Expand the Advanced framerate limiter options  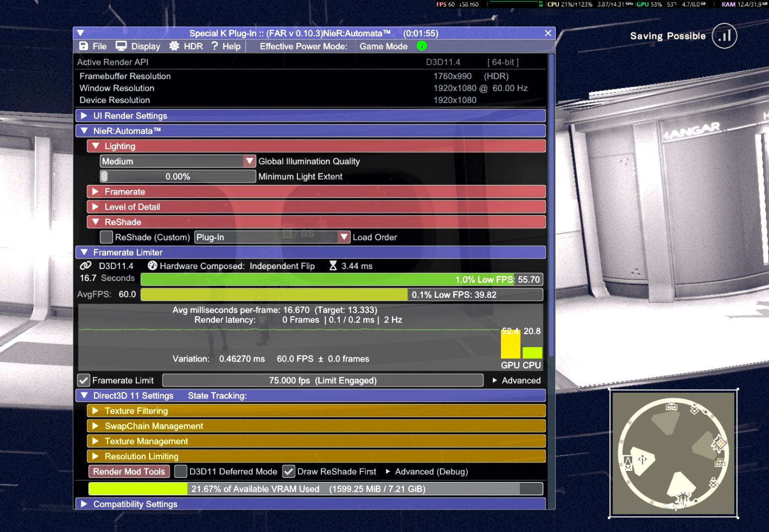(x=516, y=380)
